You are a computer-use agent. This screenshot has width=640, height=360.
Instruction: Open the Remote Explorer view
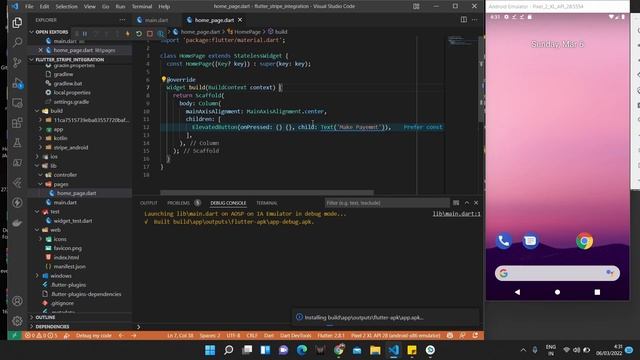[x=17, y=103]
